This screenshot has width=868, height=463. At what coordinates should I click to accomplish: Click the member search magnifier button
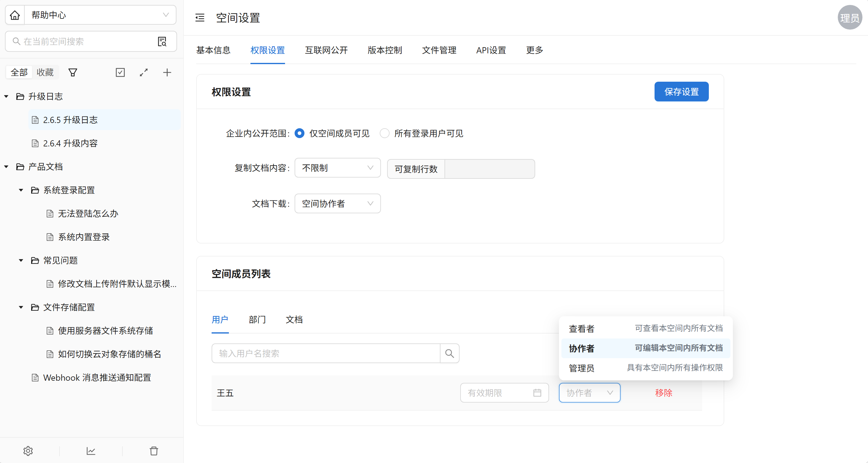tap(449, 353)
